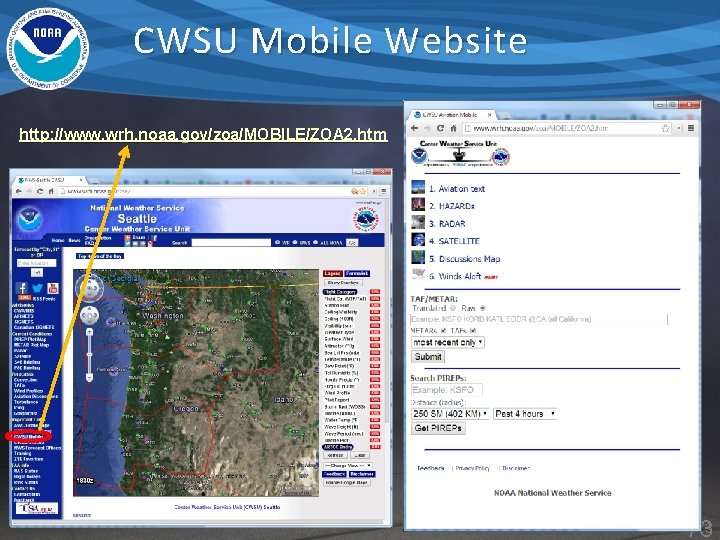The width and height of the screenshot is (720, 540).
Task: Click home icon in the CWSU Aviation Mobile browser
Action: point(453,129)
